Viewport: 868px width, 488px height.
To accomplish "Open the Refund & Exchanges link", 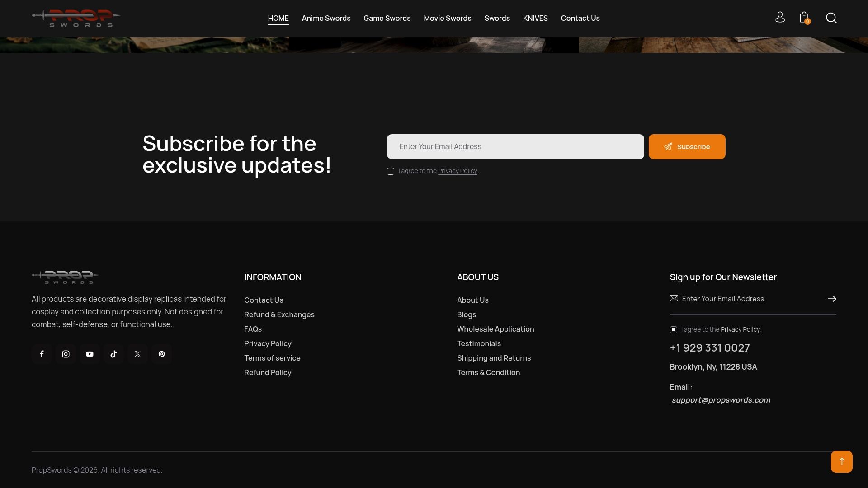I will 279,314.
